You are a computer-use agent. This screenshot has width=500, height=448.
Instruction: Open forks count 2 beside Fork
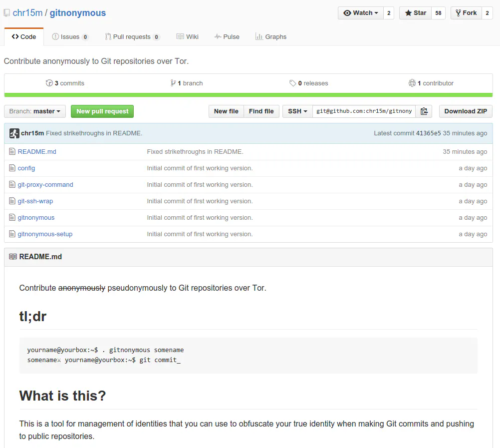click(487, 13)
